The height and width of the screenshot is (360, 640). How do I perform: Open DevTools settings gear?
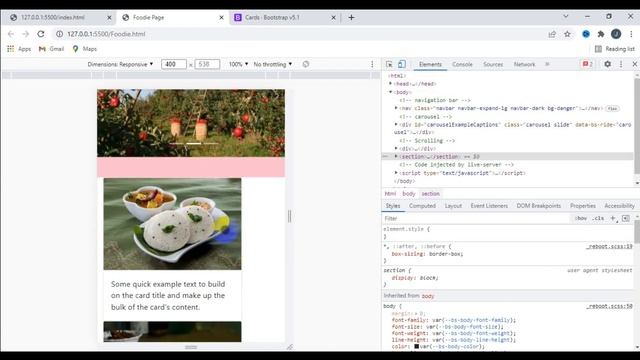tap(607, 64)
